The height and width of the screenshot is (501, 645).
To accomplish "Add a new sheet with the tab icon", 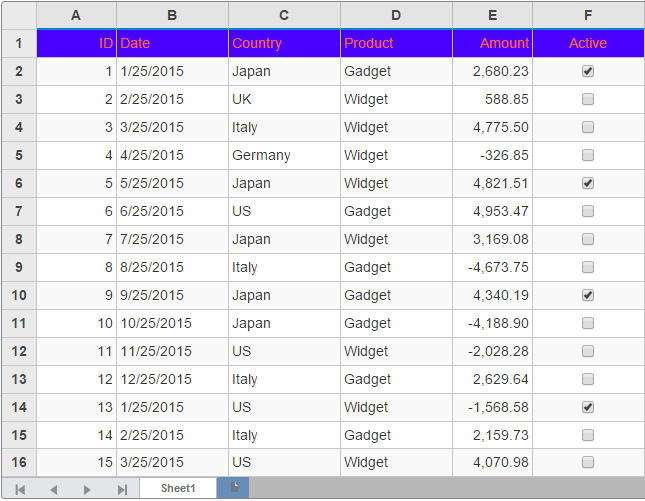I will pos(234,487).
